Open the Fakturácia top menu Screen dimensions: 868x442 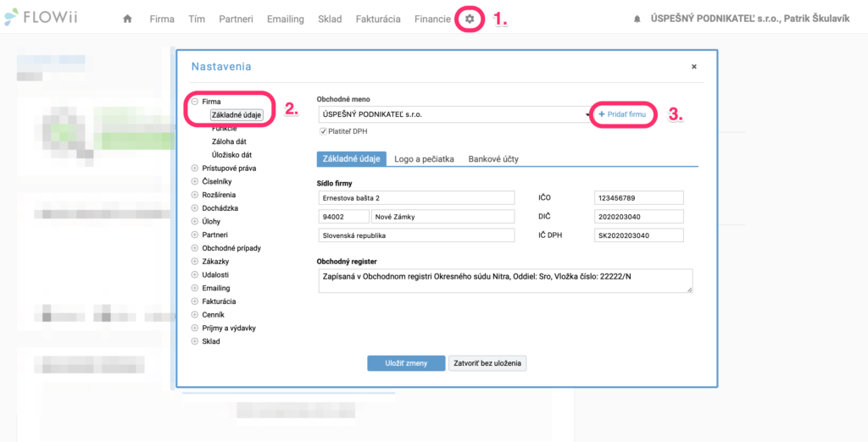[x=378, y=19]
